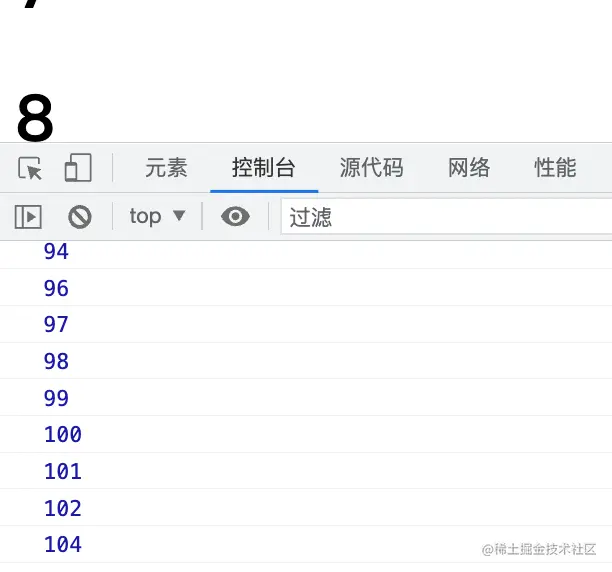Clear the console with the ban icon
612x572 pixels.
tap(80, 217)
